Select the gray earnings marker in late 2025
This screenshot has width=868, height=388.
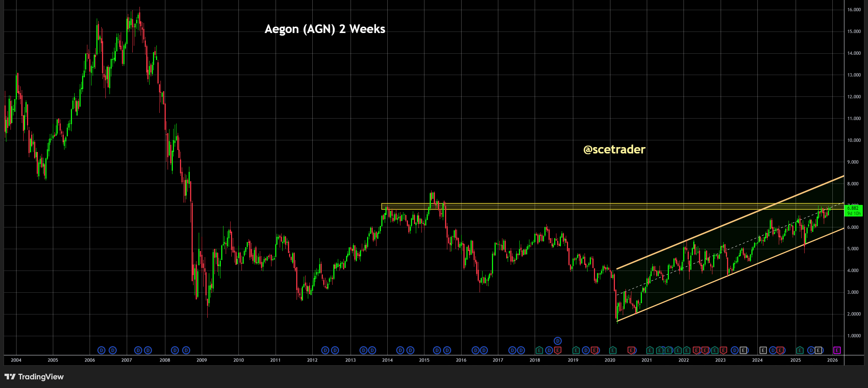point(819,350)
